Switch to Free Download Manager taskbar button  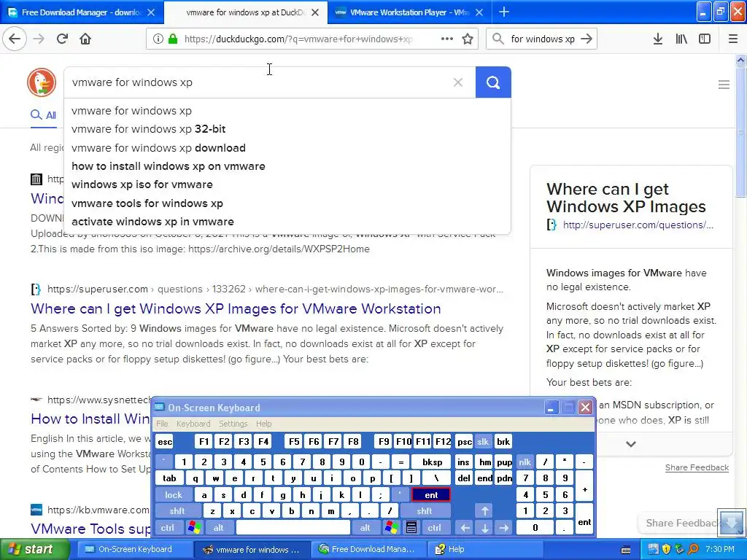click(x=367, y=550)
